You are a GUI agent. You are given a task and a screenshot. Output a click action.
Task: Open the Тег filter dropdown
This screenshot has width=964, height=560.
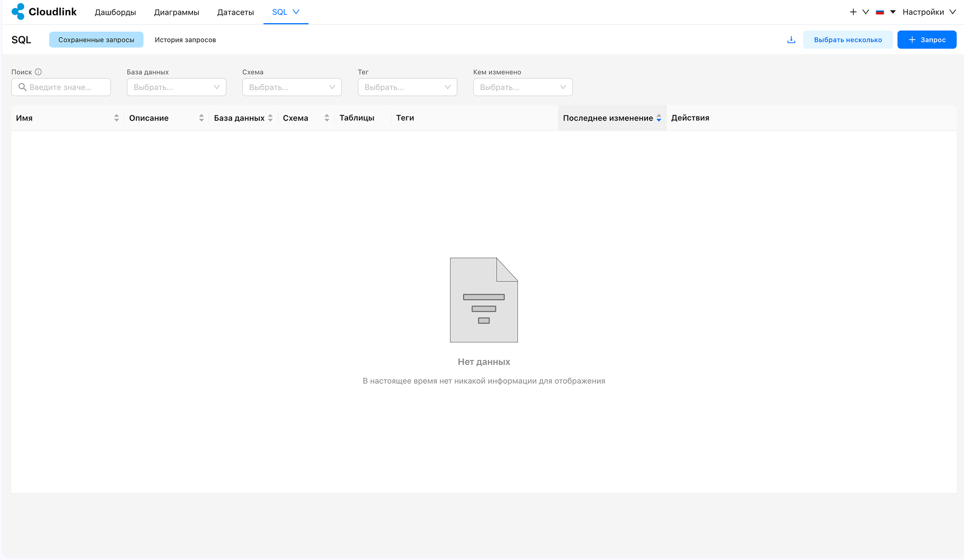(x=408, y=87)
